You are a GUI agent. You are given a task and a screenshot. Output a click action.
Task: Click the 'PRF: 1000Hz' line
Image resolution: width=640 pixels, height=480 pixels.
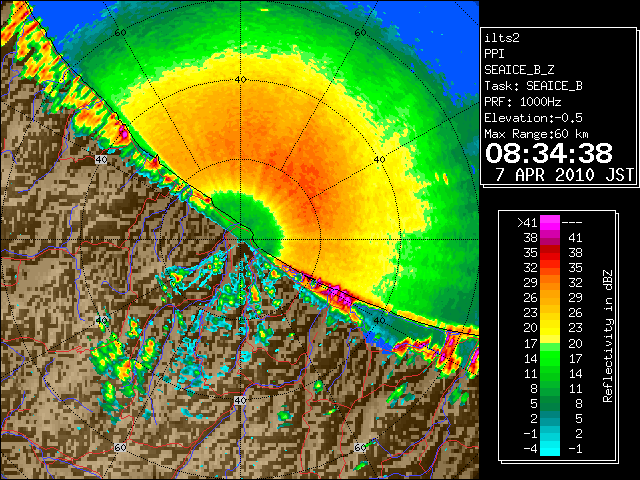(x=522, y=102)
